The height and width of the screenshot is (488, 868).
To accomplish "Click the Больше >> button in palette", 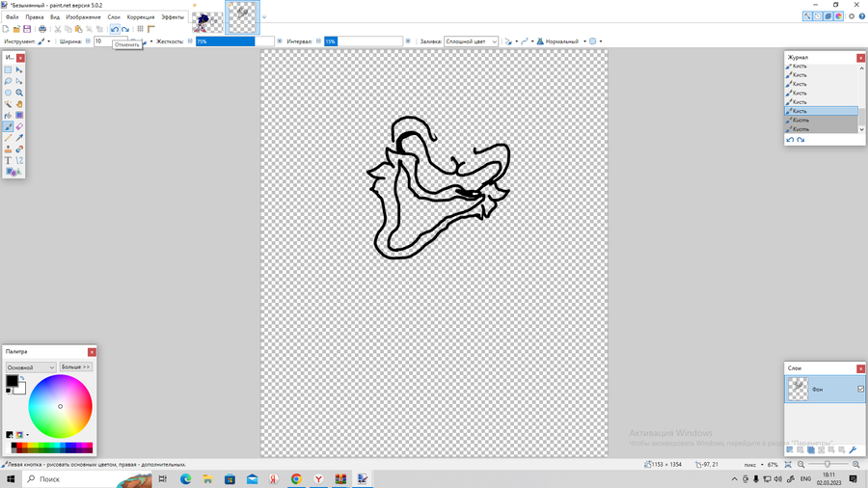I will click(75, 366).
